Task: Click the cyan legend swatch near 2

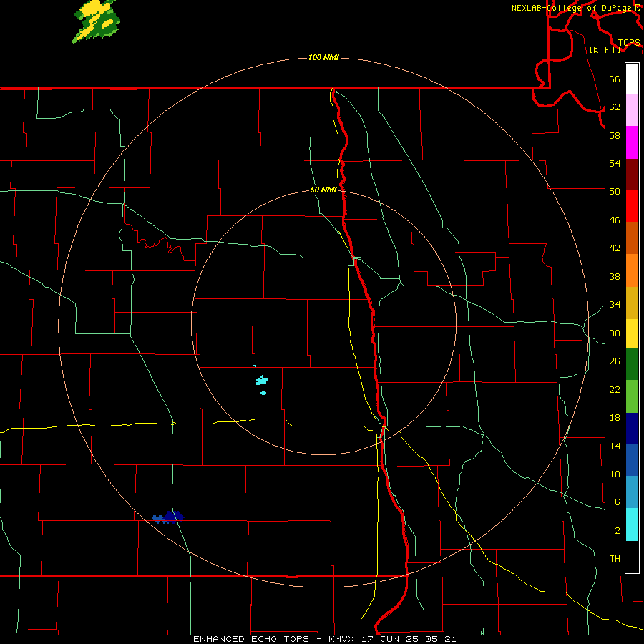Action: 632,525
